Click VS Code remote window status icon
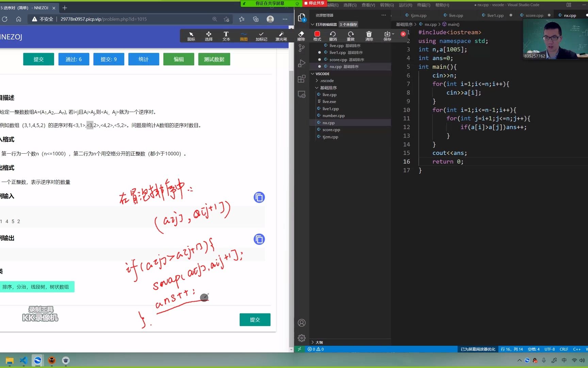588x368 pixels. [x=299, y=349]
